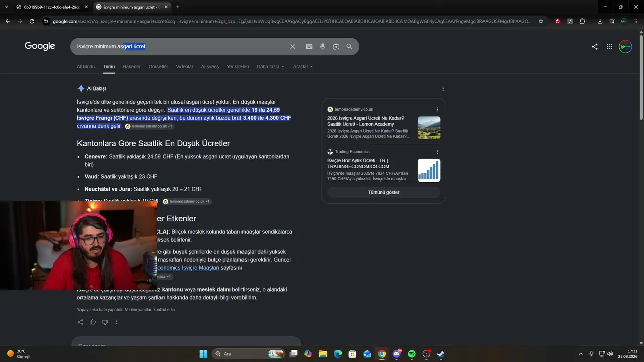
Task: Open the Chrome three-dot menu
Action: point(636,21)
